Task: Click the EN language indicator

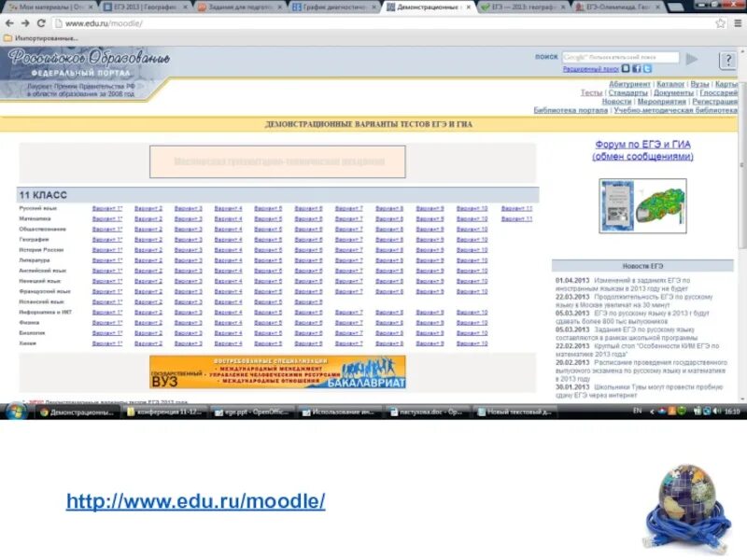Action: pyautogui.click(x=638, y=411)
